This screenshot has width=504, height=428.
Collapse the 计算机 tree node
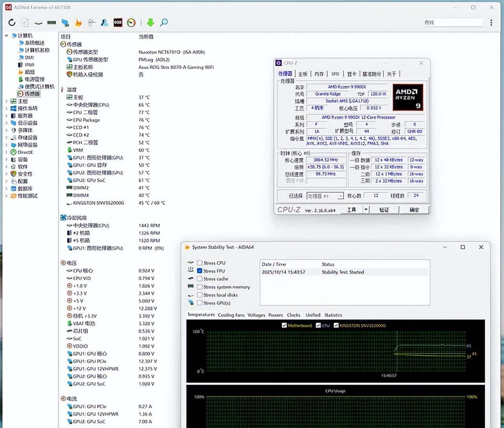(x=6, y=35)
